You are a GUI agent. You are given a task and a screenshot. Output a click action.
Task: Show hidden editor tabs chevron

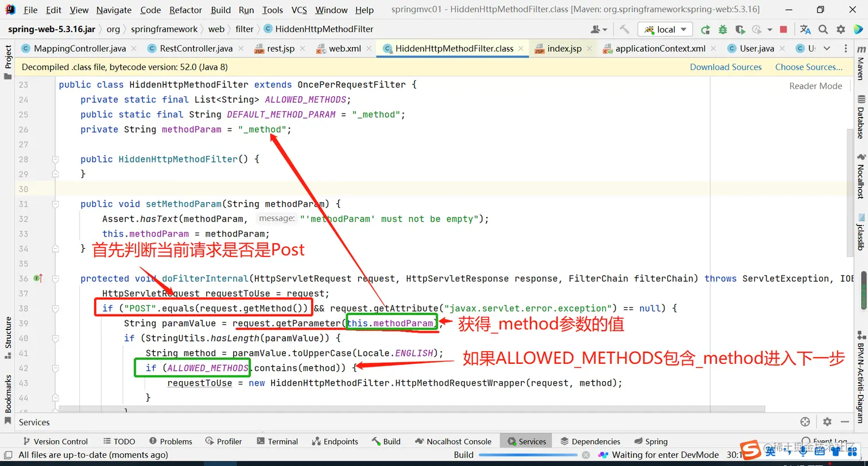[x=827, y=48]
